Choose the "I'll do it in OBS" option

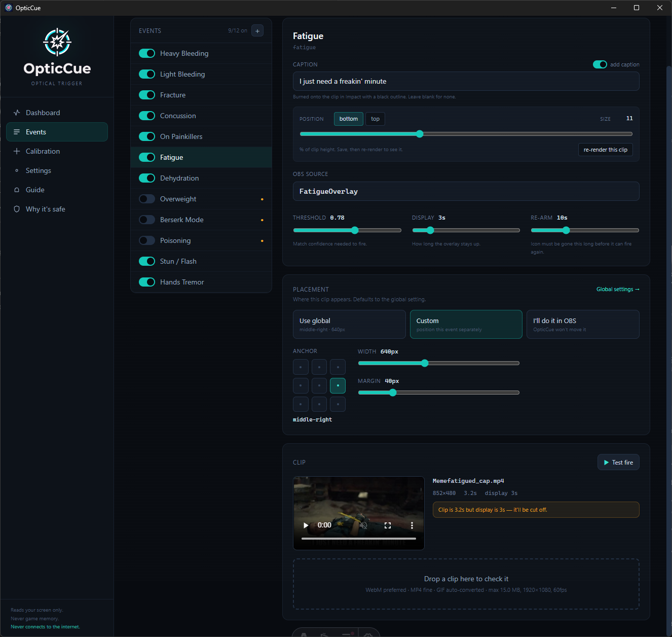pyautogui.click(x=583, y=324)
